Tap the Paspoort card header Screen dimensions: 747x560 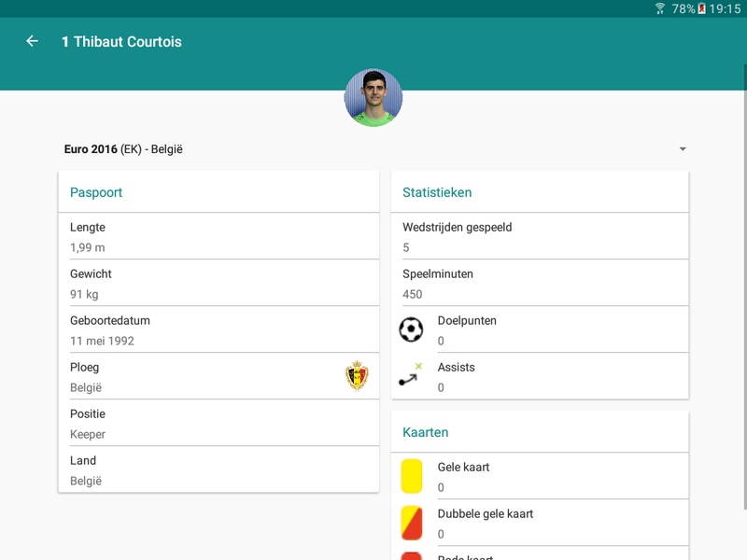click(218, 192)
